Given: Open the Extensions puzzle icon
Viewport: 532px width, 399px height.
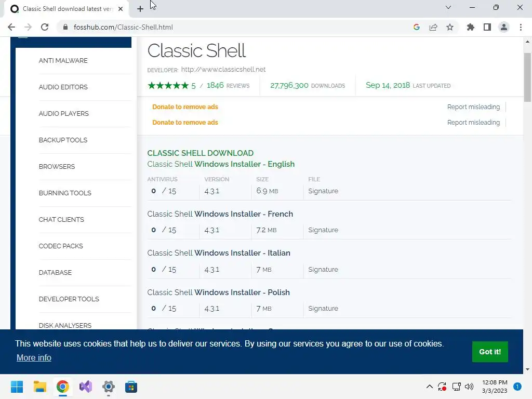Looking at the screenshot, I should 471,27.
